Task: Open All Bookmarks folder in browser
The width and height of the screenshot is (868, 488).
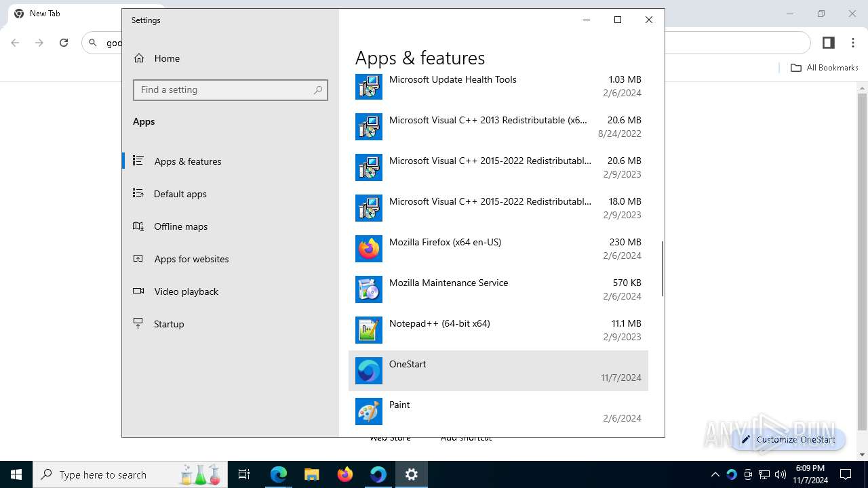Action: (825, 68)
